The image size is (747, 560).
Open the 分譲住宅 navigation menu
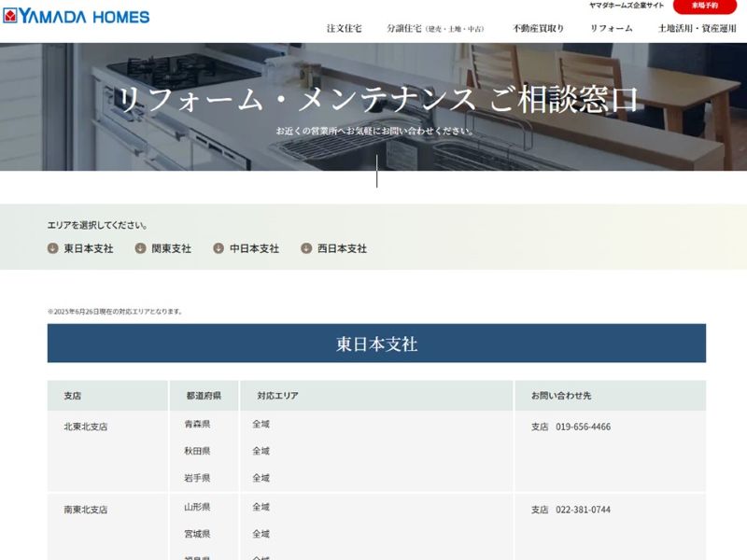(435, 28)
